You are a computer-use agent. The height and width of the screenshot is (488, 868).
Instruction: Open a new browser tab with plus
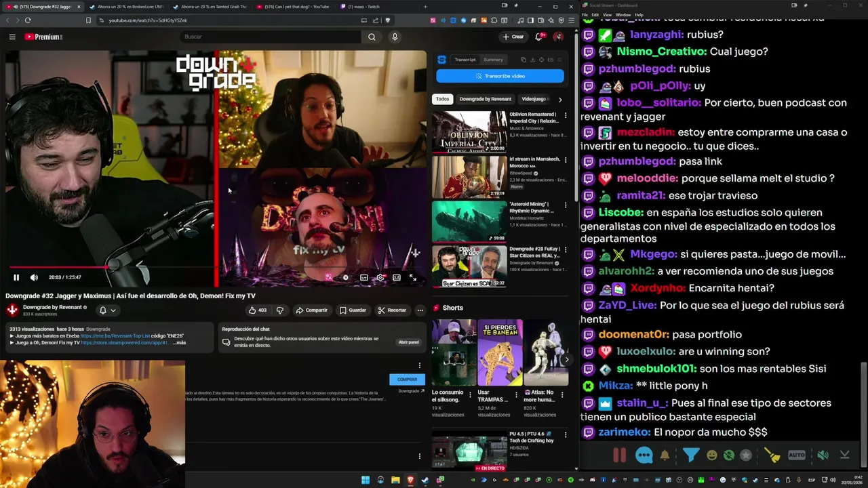coord(425,7)
